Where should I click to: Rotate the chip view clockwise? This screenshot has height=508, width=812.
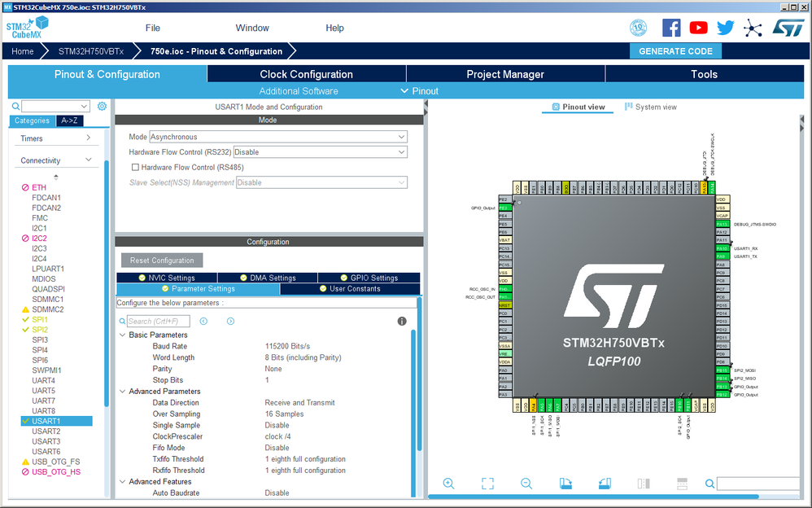(x=565, y=484)
